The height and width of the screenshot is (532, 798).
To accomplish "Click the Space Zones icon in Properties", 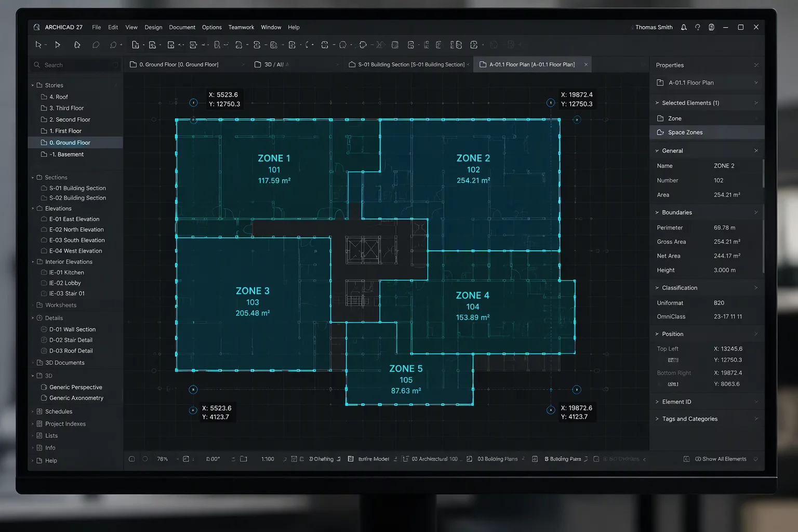I will click(x=660, y=132).
